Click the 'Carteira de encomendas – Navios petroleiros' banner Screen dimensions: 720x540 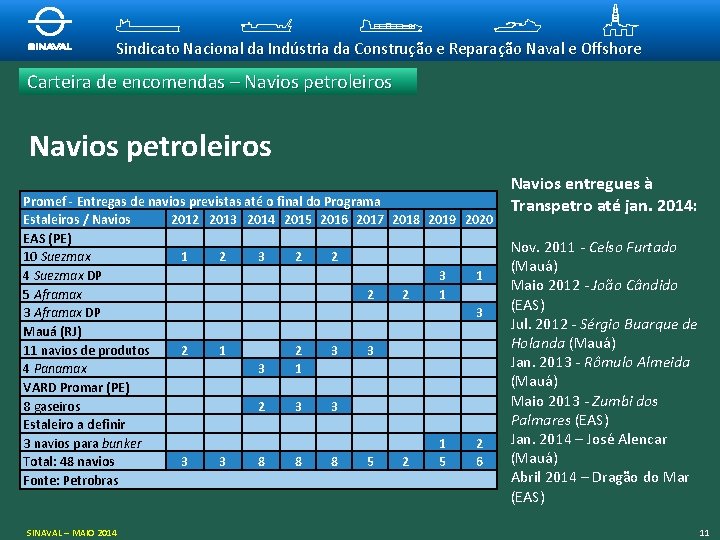(x=218, y=82)
